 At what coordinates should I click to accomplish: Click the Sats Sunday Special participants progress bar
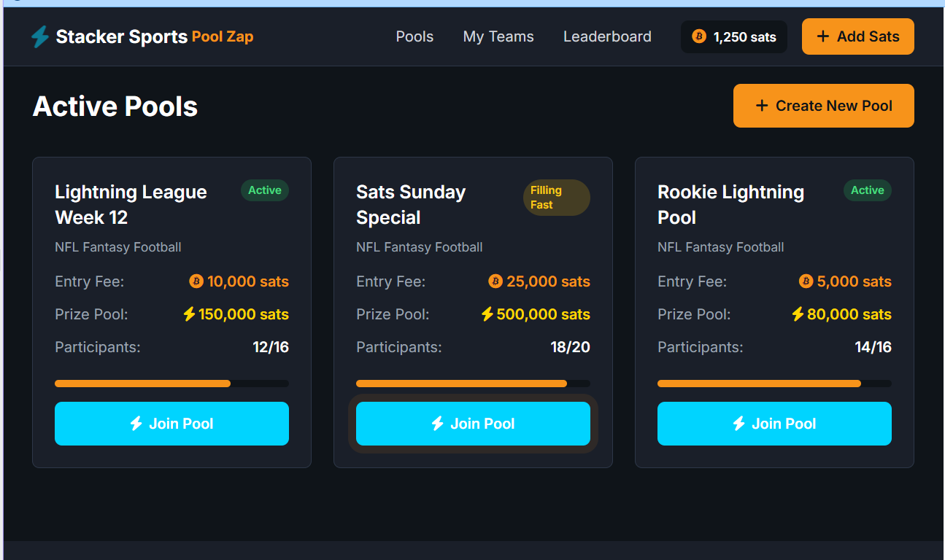tap(473, 384)
